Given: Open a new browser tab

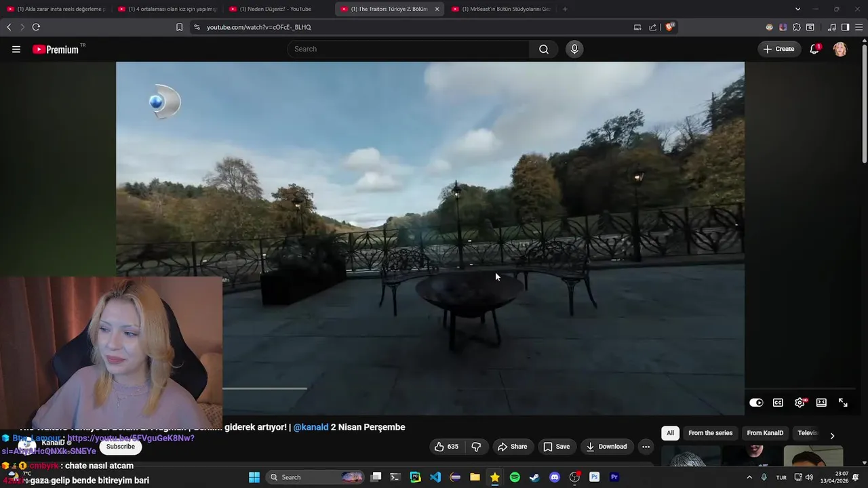Looking at the screenshot, I should point(565,9).
